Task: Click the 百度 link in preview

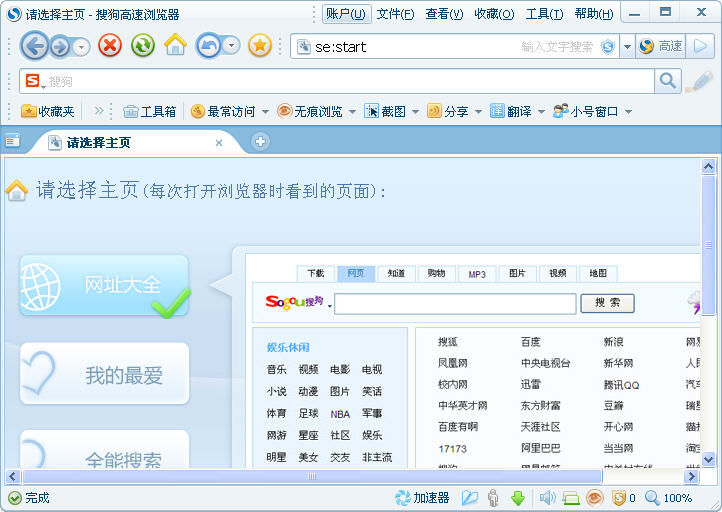Action: pos(530,342)
